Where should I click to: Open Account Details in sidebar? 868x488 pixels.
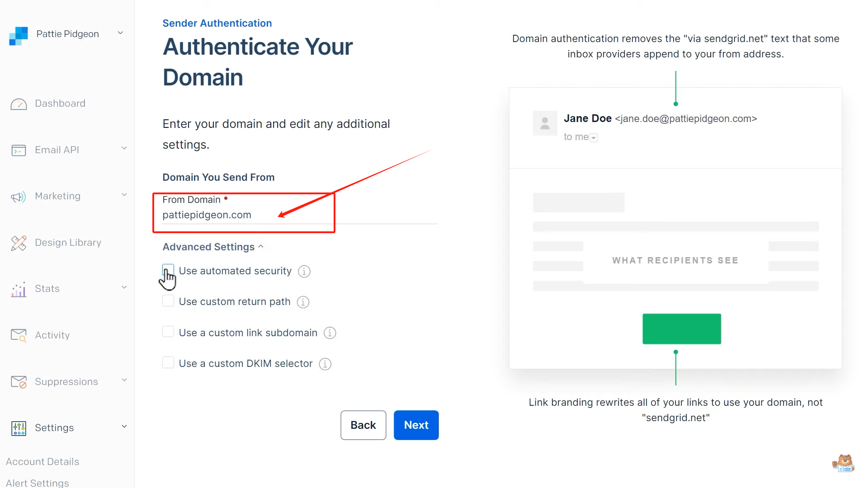click(42, 461)
